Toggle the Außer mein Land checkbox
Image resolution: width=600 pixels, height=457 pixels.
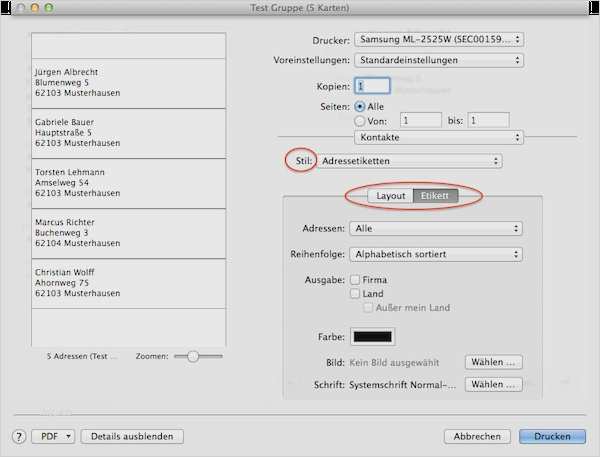368,308
